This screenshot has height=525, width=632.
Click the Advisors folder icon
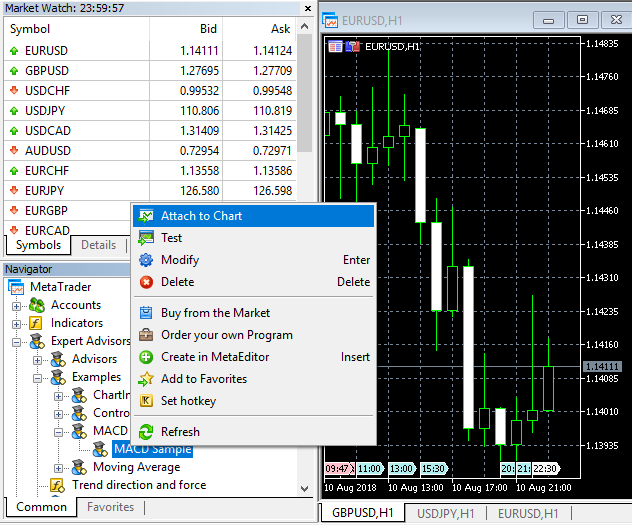(x=58, y=359)
